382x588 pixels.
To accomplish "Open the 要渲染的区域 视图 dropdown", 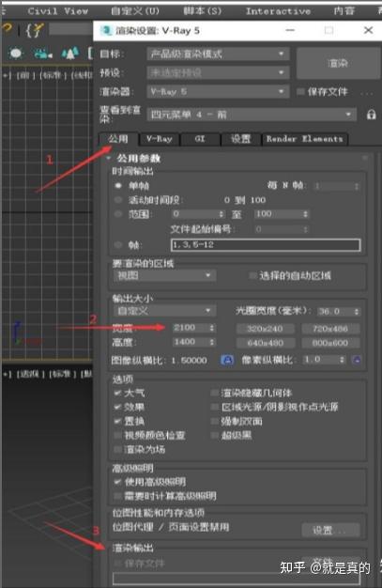I will (164, 275).
